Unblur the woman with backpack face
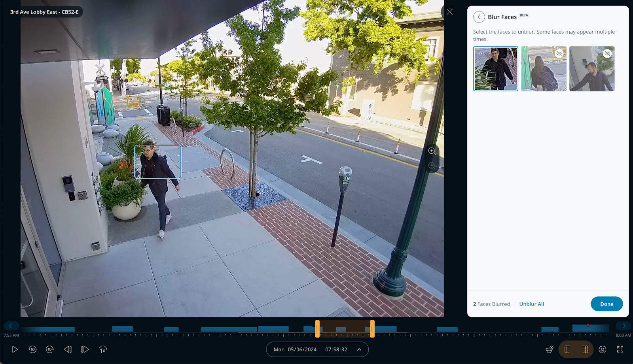 (x=544, y=69)
